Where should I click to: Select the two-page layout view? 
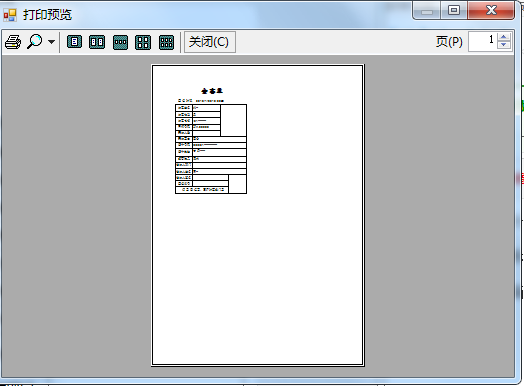[97, 42]
